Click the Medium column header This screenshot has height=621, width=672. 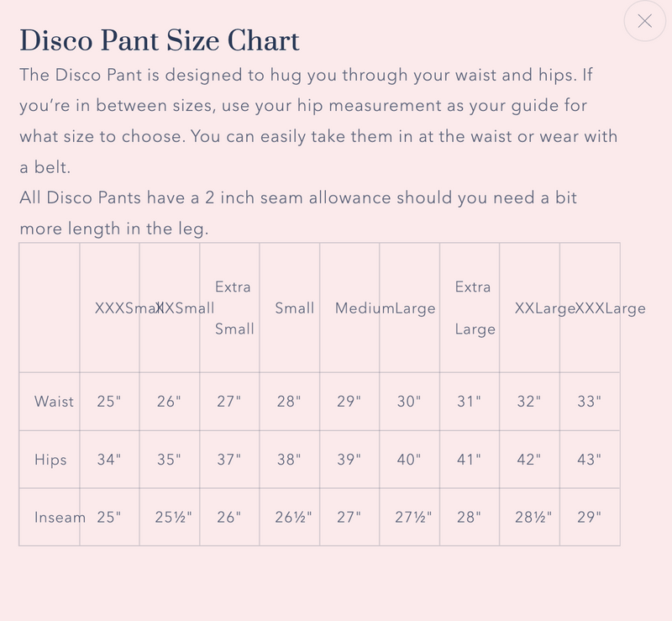tap(359, 308)
